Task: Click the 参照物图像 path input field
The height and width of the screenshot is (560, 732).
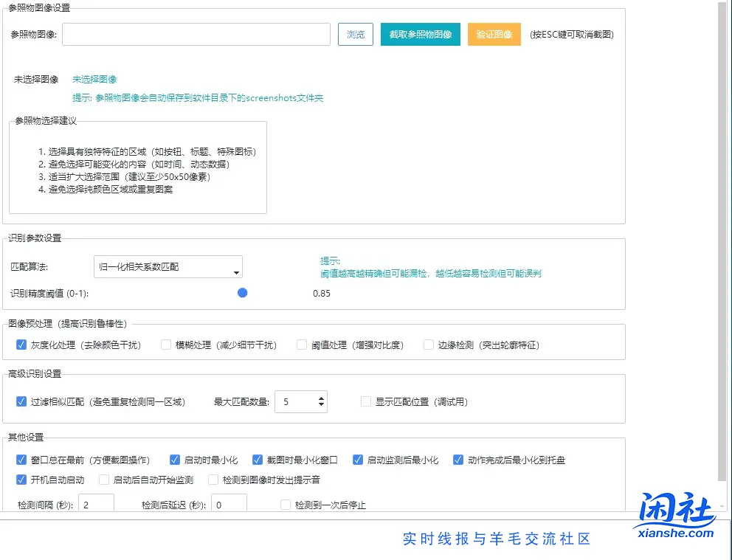Action: (x=196, y=35)
